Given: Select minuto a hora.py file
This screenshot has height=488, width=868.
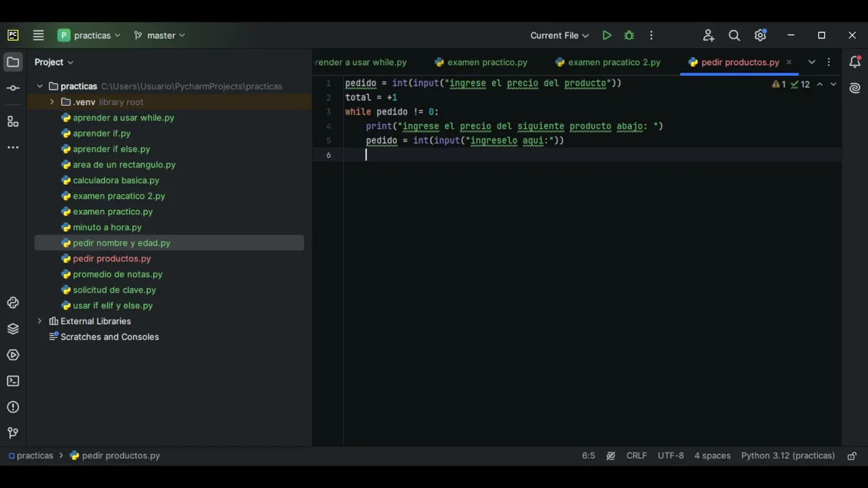Looking at the screenshot, I should [107, 227].
